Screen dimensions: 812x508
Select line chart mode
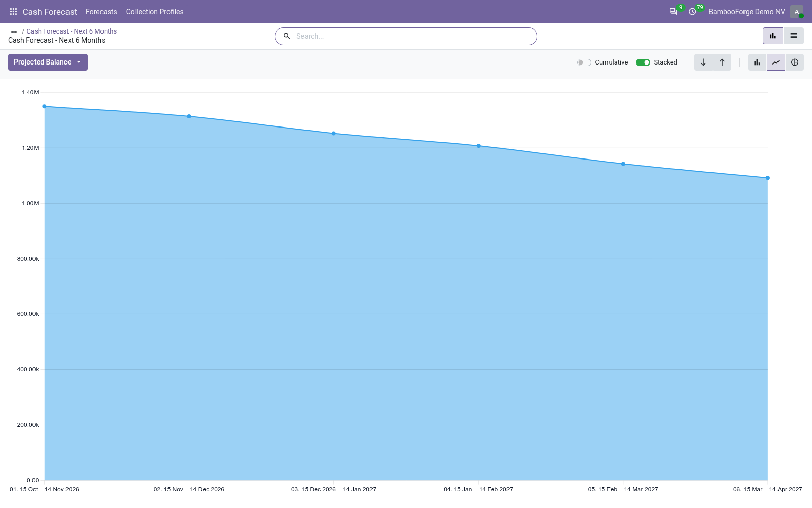[x=776, y=62]
